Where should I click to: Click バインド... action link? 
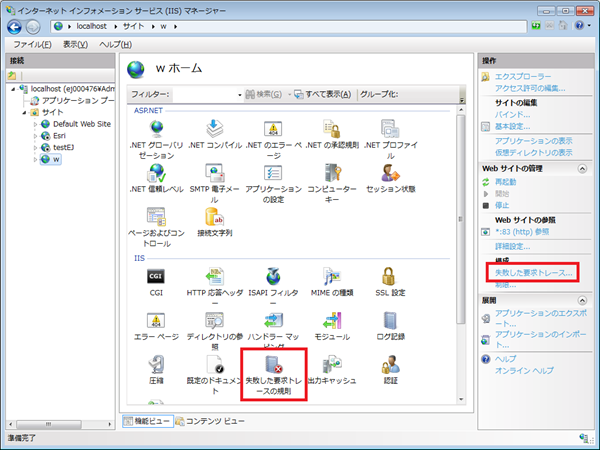[512, 114]
